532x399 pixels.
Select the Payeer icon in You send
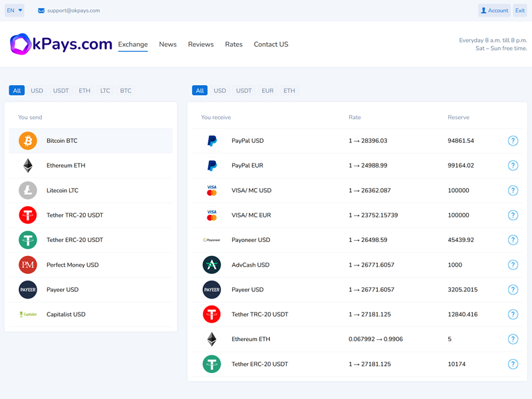(x=28, y=290)
